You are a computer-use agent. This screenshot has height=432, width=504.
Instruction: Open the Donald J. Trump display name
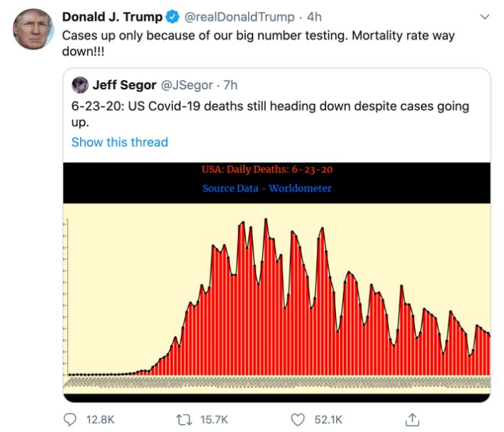[112, 16]
